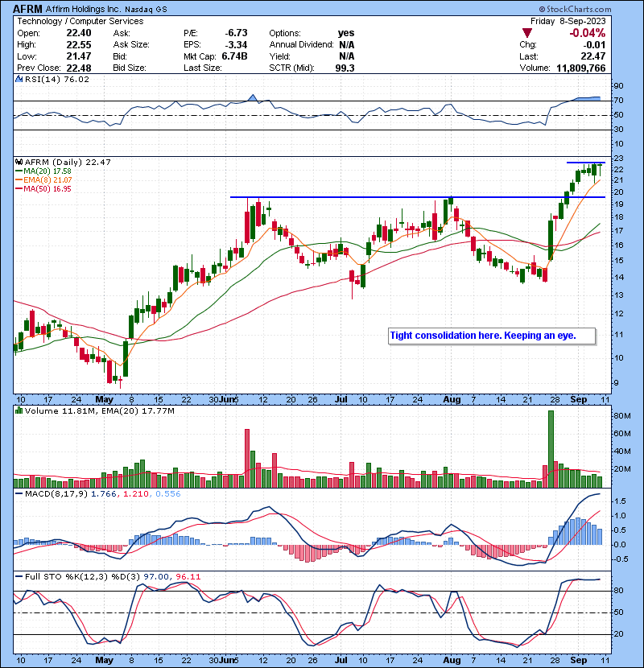This screenshot has height=668, width=644.
Task: Click the Prev Close value 22.48
Action: coord(79,68)
